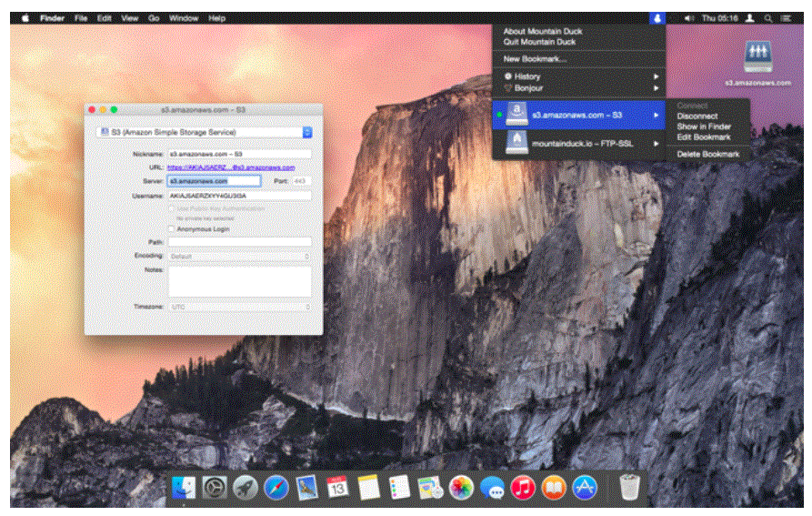812x516 pixels.
Task: Toggle Use Public Key Authentication checkbox
Action: coord(172,208)
